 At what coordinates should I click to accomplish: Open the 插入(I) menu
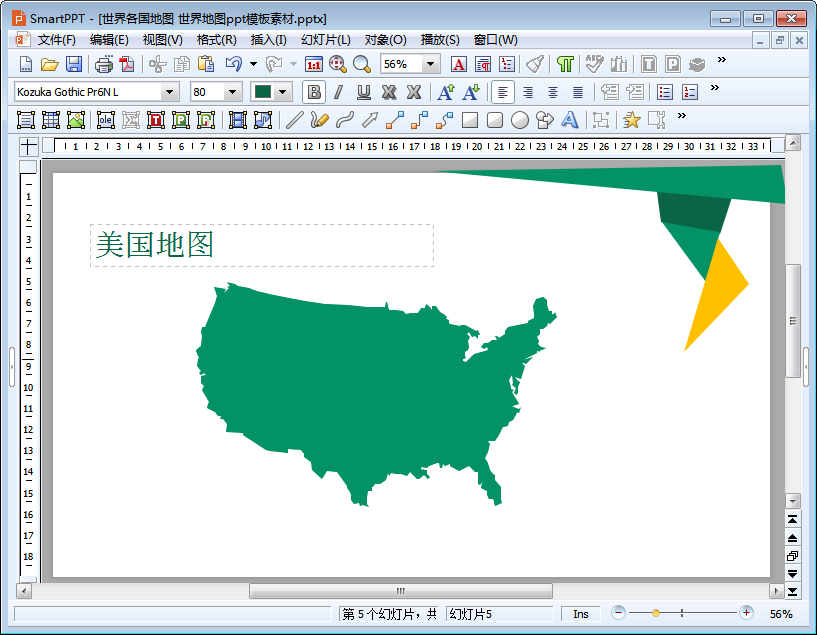(x=268, y=40)
